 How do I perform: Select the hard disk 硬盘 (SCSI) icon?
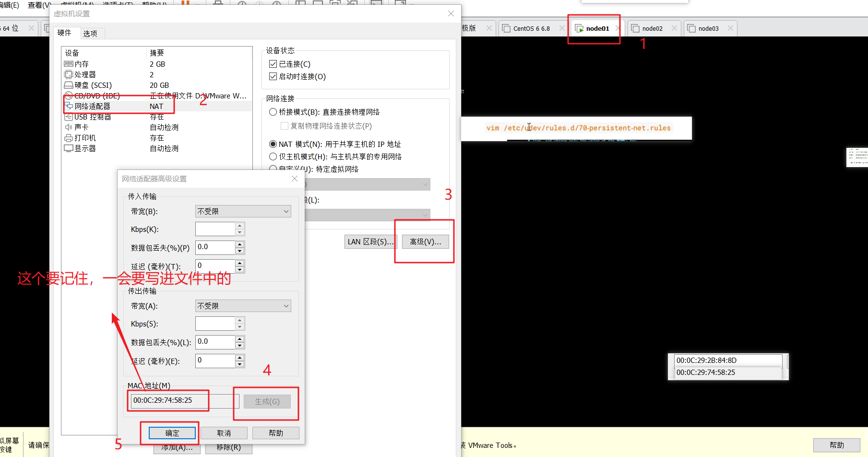pyautogui.click(x=69, y=85)
